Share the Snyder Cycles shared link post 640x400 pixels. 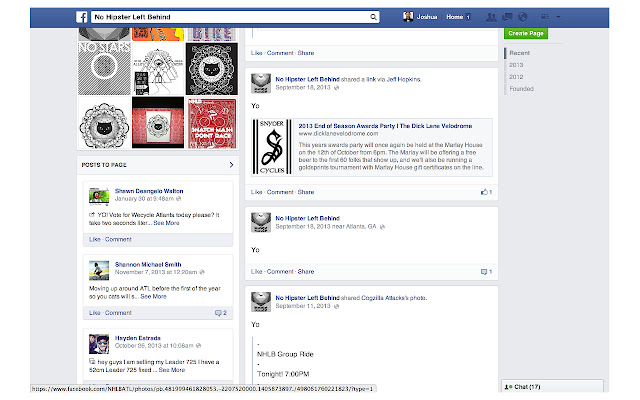(x=306, y=192)
